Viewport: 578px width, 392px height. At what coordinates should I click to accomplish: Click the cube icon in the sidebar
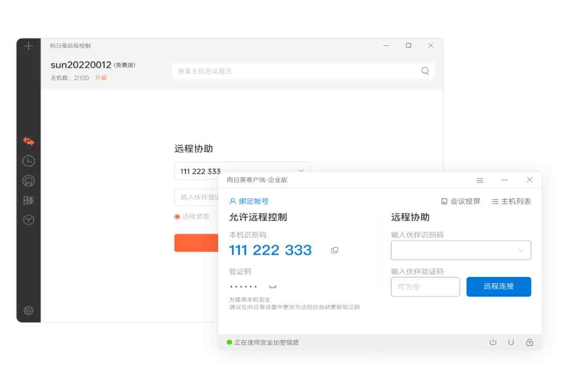[28, 220]
